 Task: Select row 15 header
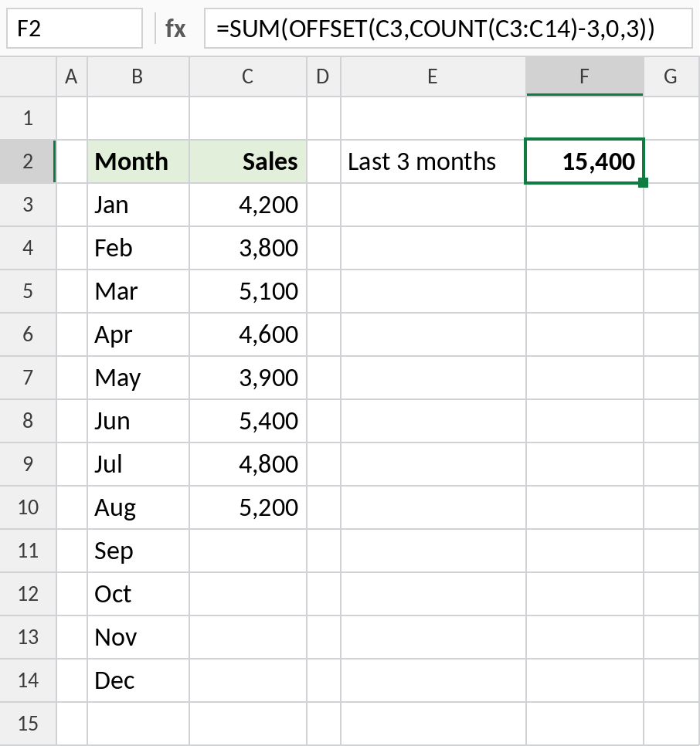click(x=28, y=724)
